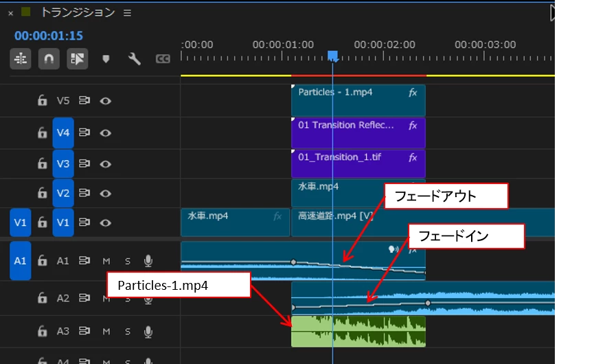Select green audio clip on A3
The image size is (594, 364).
[358, 332]
